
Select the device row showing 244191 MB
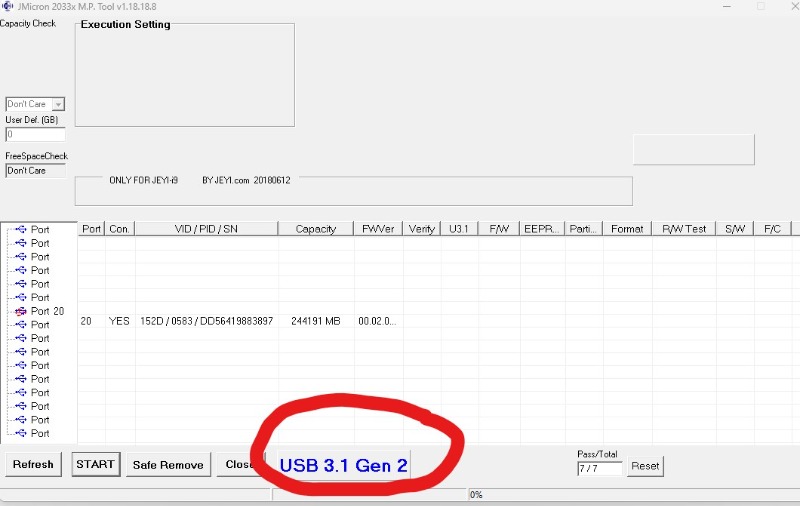tap(315, 321)
